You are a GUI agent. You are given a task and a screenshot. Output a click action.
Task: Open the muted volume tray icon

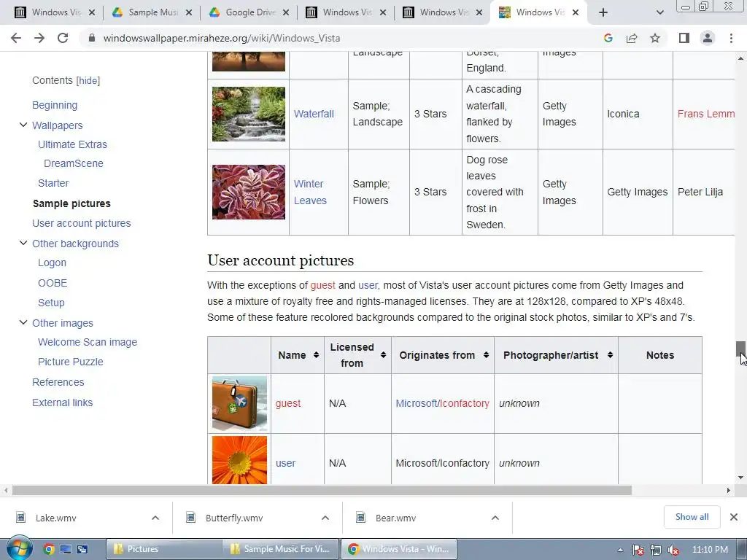coord(673,550)
